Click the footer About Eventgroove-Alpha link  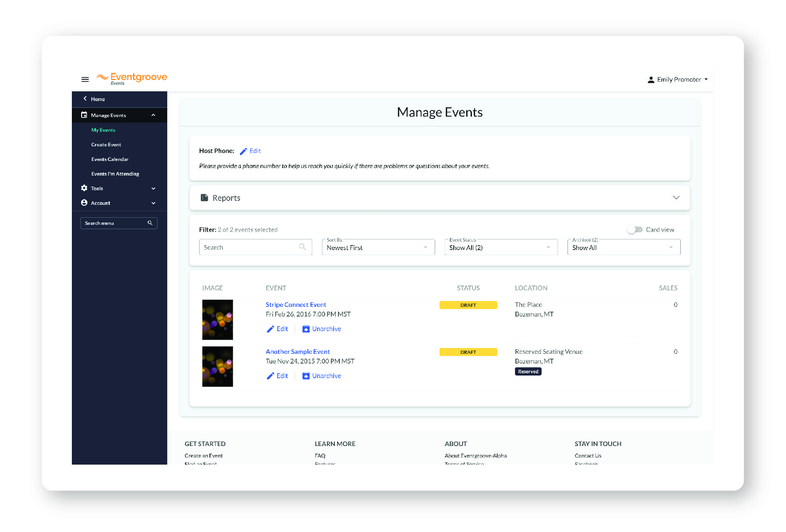tap(476, 456)
